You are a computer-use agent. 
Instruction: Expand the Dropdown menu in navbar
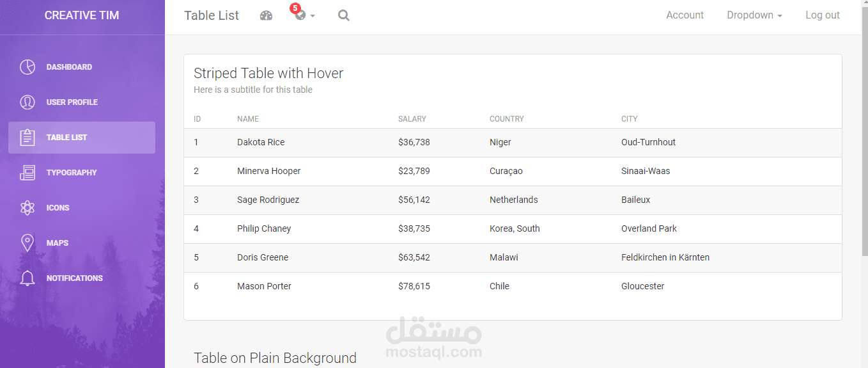[x=754, y=15]
